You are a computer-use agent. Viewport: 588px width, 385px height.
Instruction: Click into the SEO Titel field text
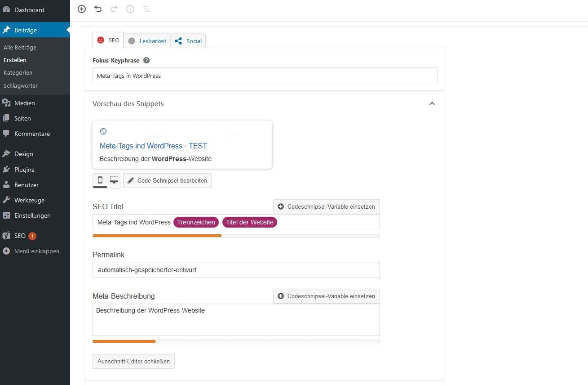point(134,222)
